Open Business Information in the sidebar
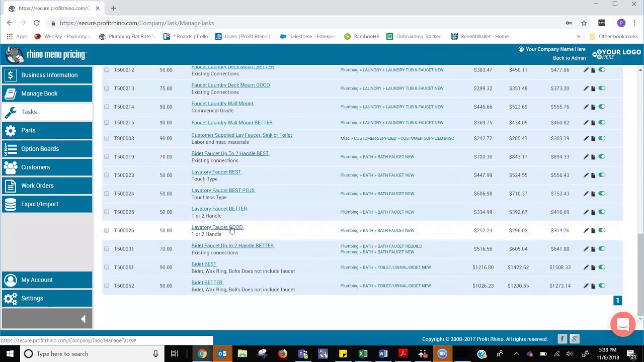Image resolution: width=644 pixels, height=362 pixels. click(47, 75)
